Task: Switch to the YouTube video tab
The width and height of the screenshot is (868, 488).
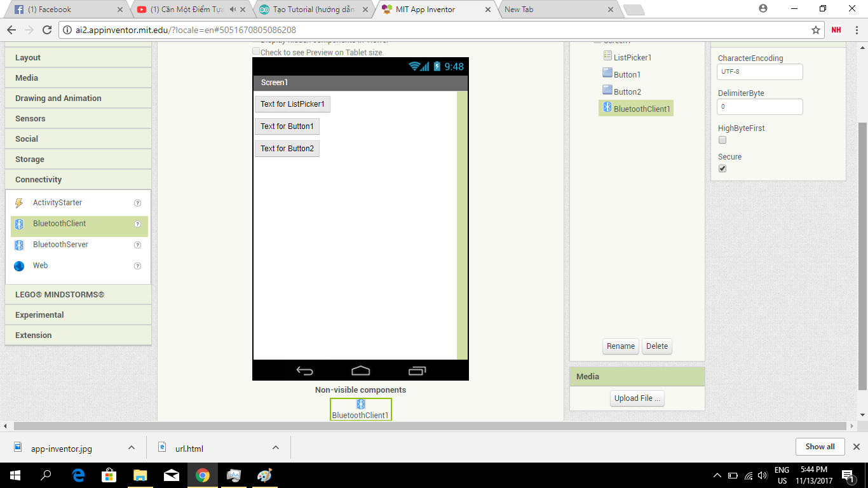Action: [x=191, y=10]
